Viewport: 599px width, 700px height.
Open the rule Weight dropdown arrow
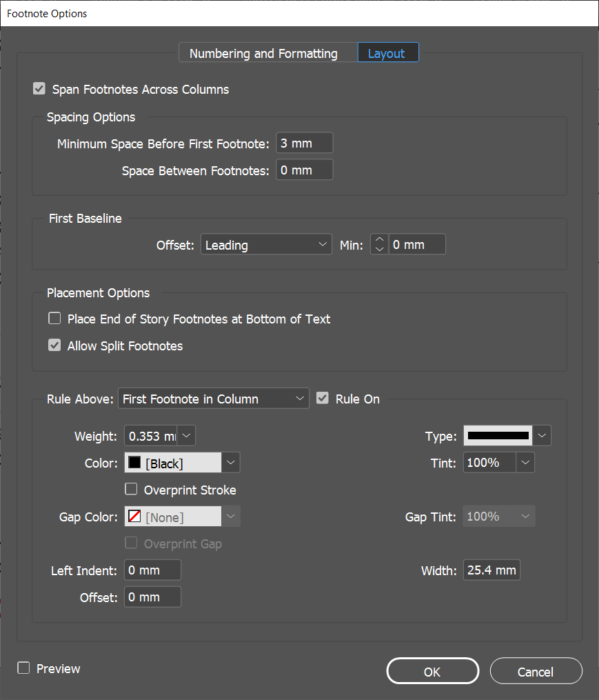[187, 436]
